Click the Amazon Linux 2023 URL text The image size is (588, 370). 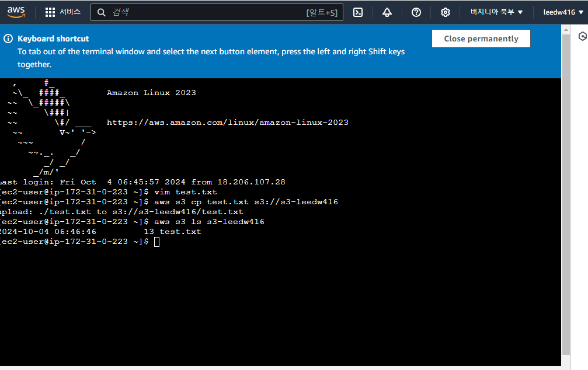coord(227,122)
